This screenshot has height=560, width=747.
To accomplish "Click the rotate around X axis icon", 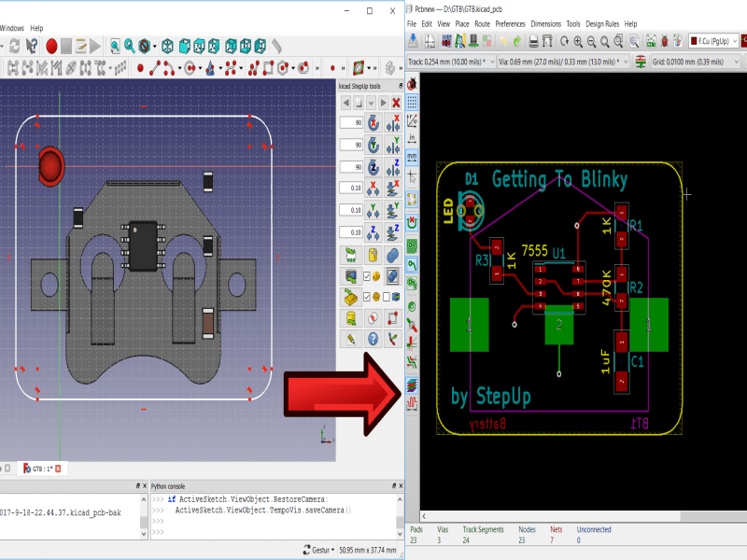I will coord(373,123).
